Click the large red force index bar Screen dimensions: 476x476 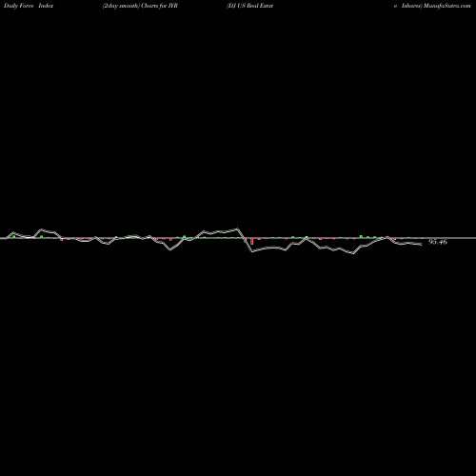[x=252, y=241]
